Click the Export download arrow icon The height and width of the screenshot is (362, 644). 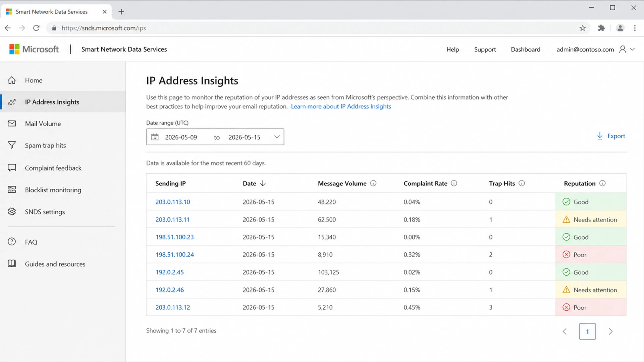click(x=600, y=136)
